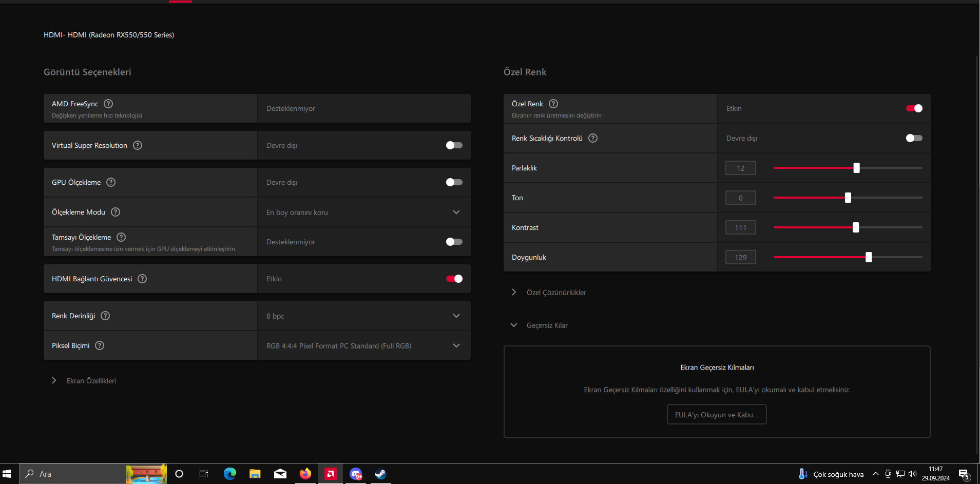Click Parlaklık value field showing 12
The width and height of the screenshot is (980, 484).
pos(740,168)
